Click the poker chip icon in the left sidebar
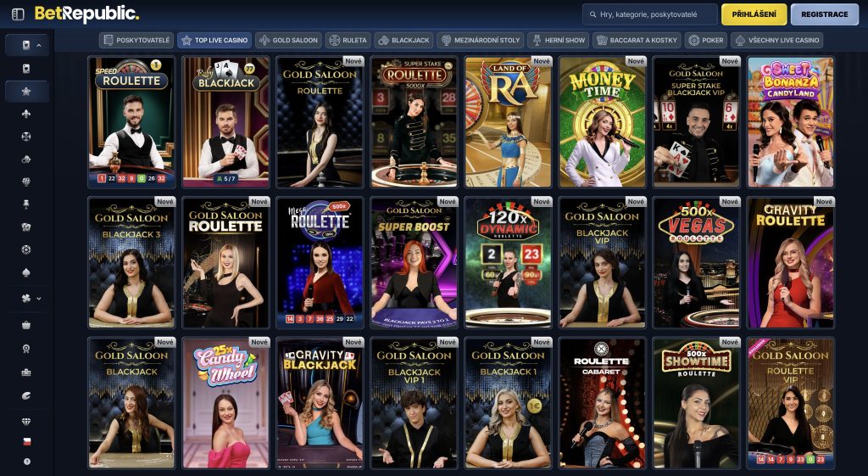Screen dimensions: 868x476 (26, 249)
